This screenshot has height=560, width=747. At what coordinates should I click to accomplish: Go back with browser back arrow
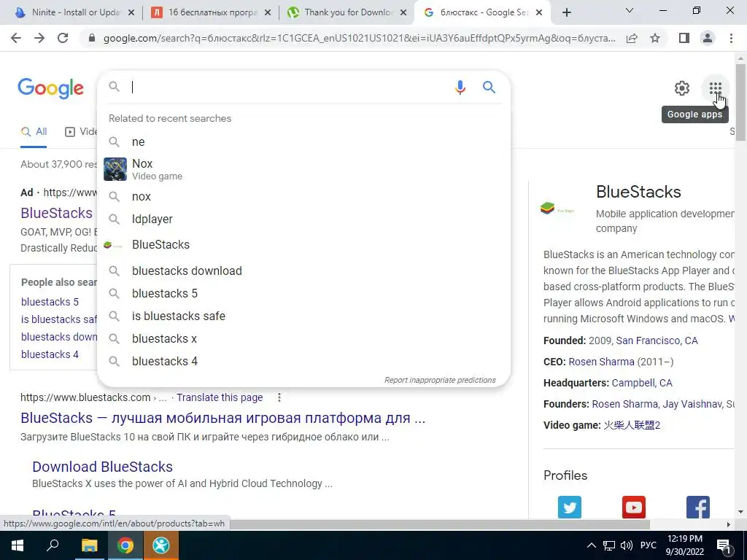click(x=16, y=38)
